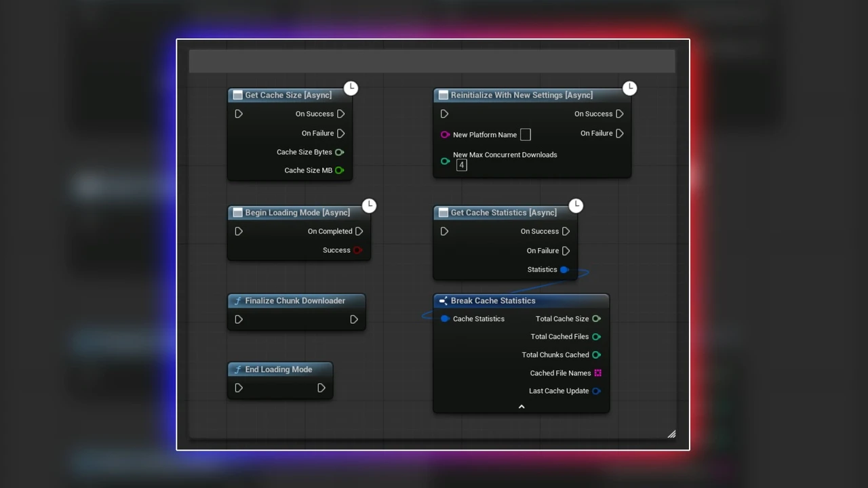This screenshot has height=488, width=868.
Task: Click the Cache Statistics input pin
Action: 445,319
